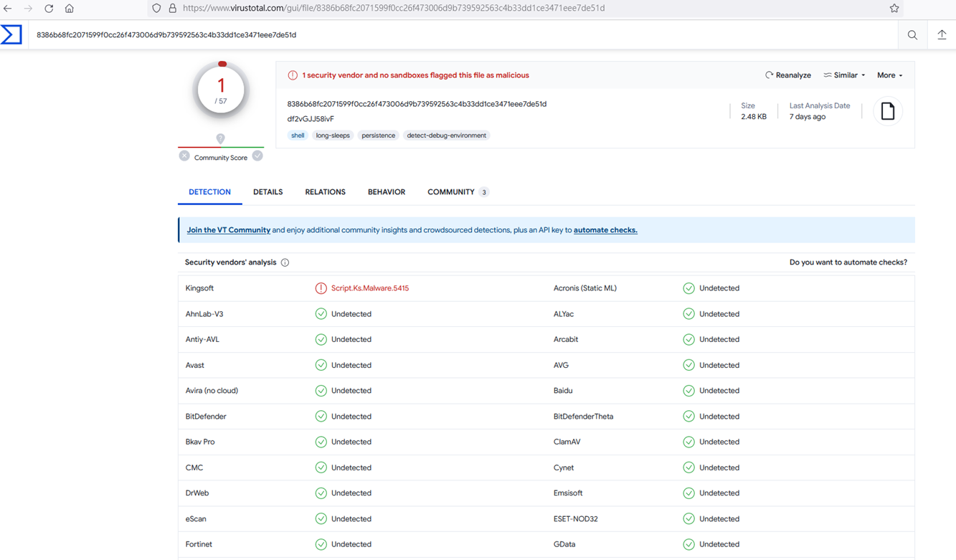
Task: Click the automate checks link
Action: [605, 230]
